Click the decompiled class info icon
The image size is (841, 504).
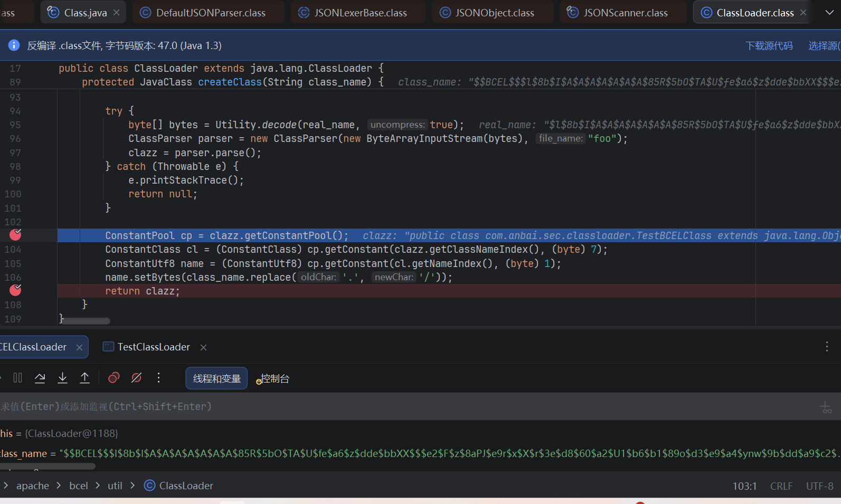[14, 45]
